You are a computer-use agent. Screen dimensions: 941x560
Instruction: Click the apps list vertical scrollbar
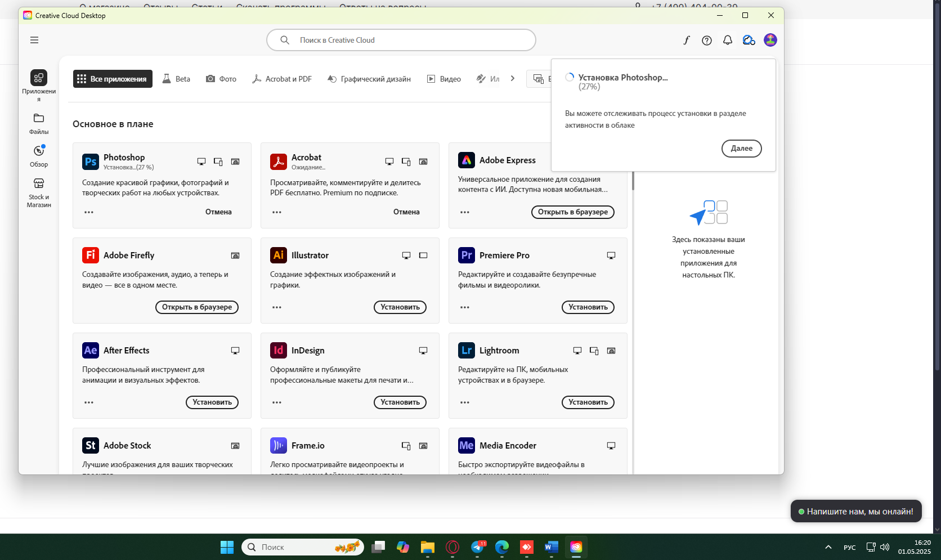pyautogui.click(x=633, y=180)
